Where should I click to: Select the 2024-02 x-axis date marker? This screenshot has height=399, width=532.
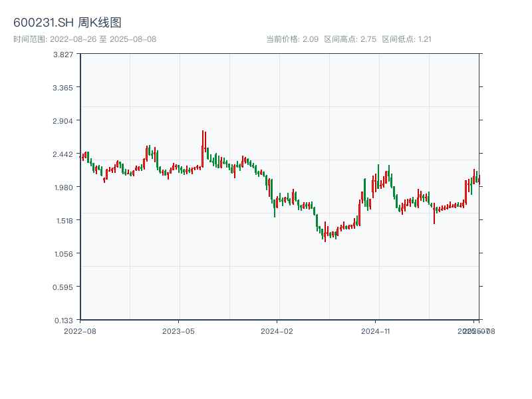pos(277,331)
